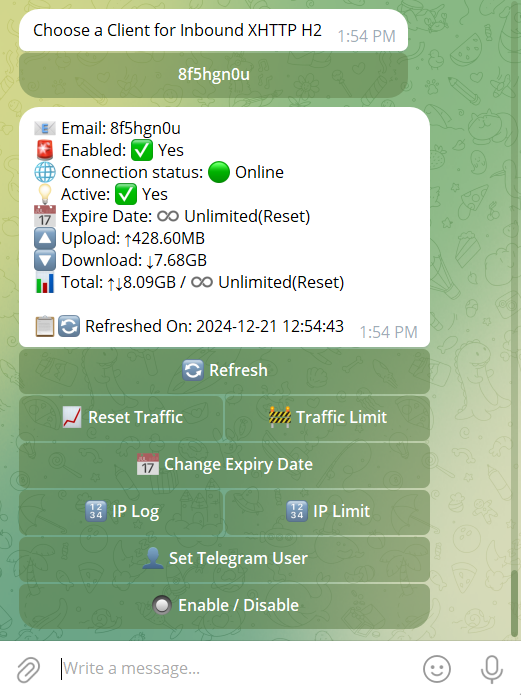Click the chat scrollbar on the right edge
The height and width of the screenshot is (695, 521).
[x=514, y=603]
